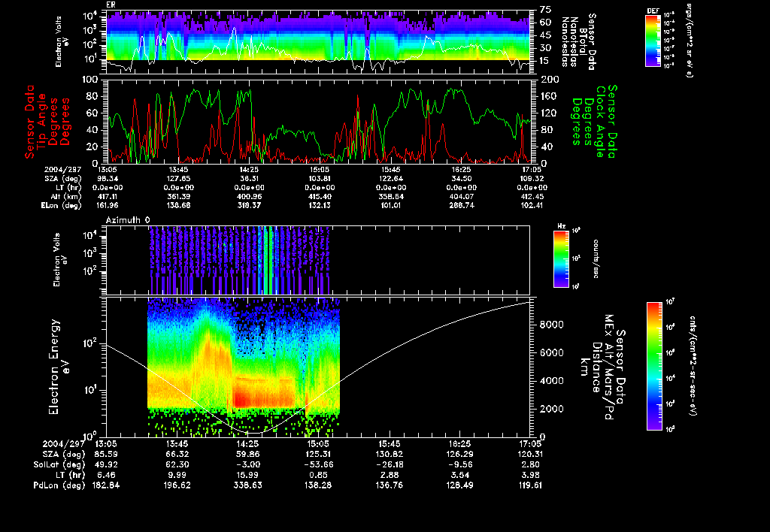Click the SZA value '85.59'
The image size is (770, 532).
(x=106, y=455)
